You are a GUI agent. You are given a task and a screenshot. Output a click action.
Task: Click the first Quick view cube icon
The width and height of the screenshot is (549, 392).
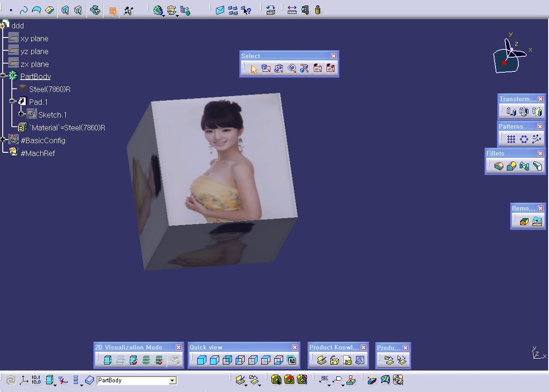pos(202,360)
